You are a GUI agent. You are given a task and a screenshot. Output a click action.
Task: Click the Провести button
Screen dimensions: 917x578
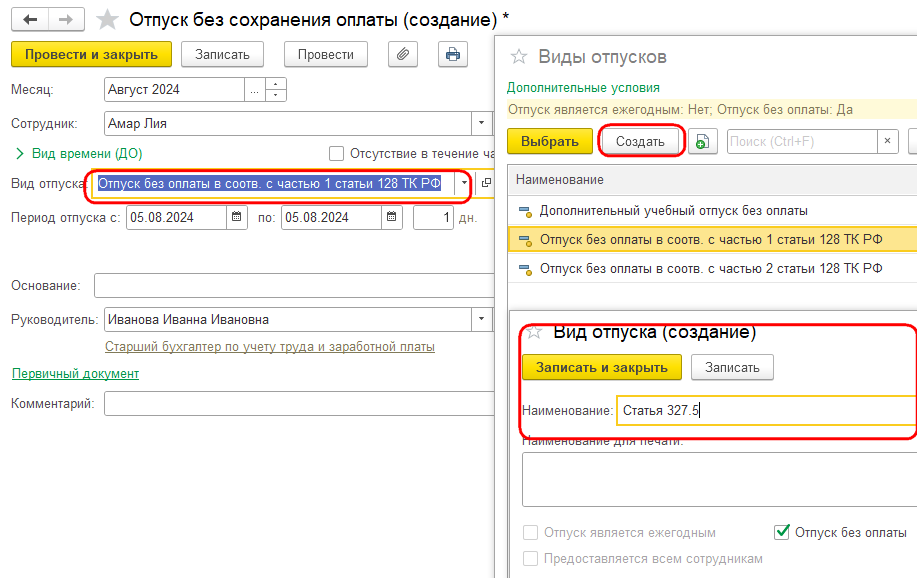[326, 54]
